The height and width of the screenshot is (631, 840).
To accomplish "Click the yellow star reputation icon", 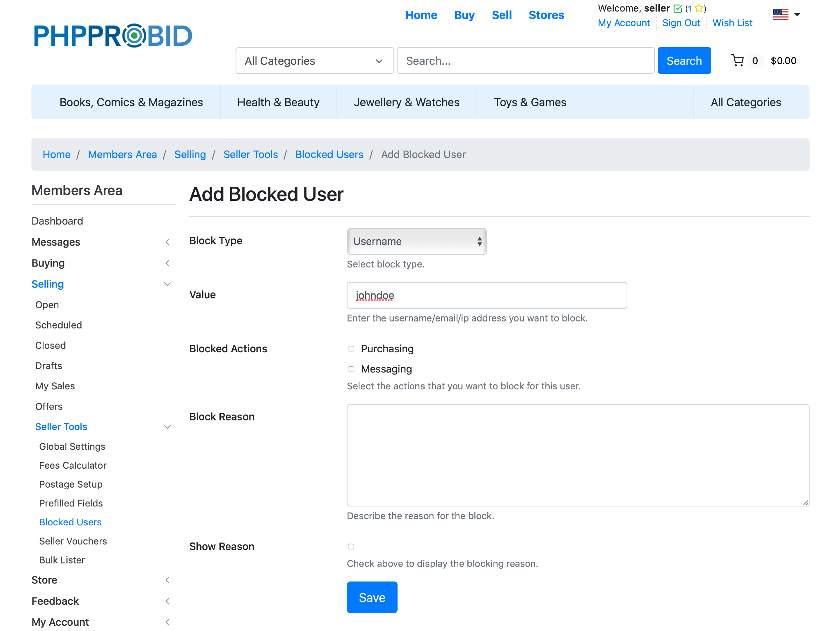I will pos(699,8).
